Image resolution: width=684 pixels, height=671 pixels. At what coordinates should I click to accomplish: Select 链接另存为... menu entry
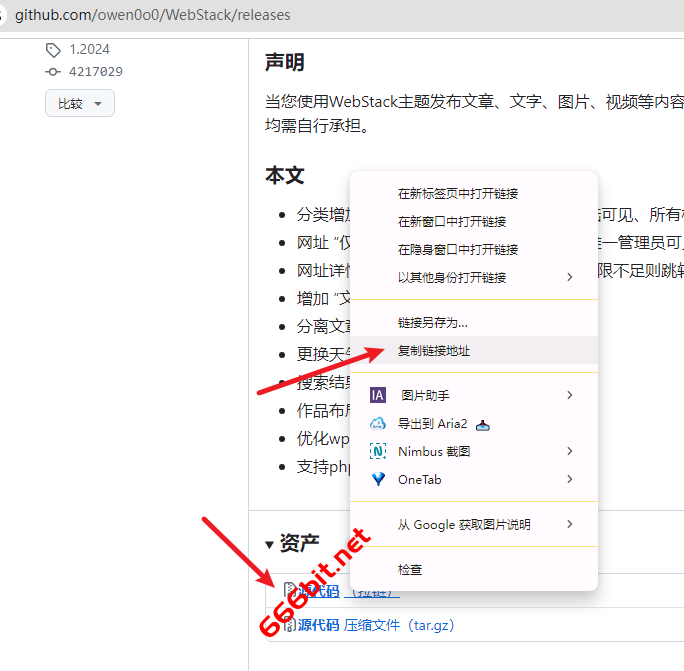(x=433, y=322)
